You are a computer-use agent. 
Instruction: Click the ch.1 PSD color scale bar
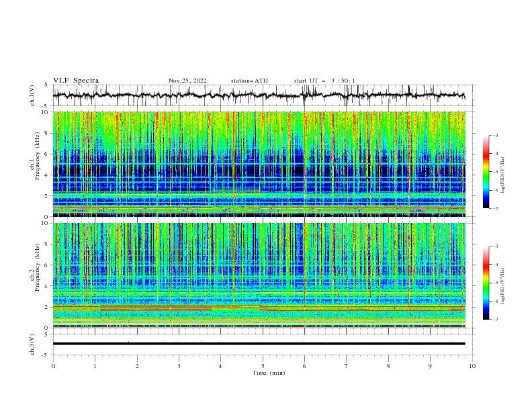[x=486, y=171]
